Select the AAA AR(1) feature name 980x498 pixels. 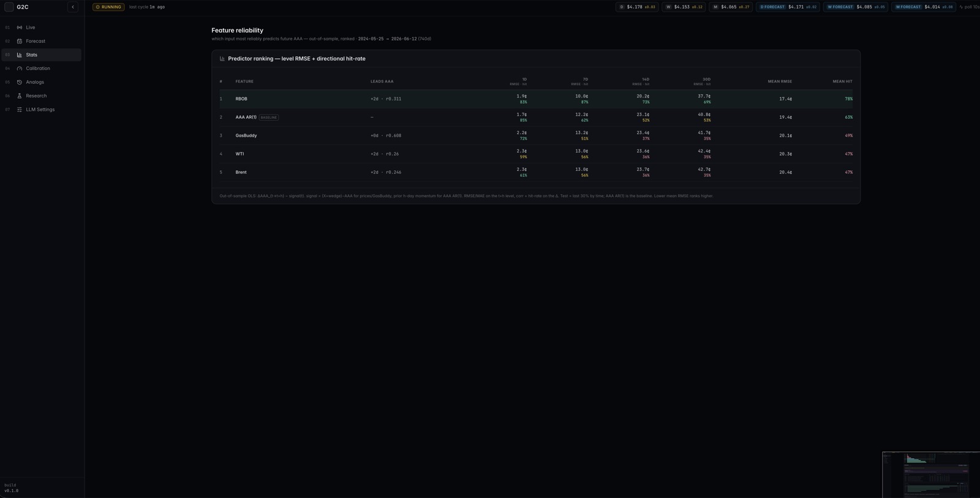point(246,117)
